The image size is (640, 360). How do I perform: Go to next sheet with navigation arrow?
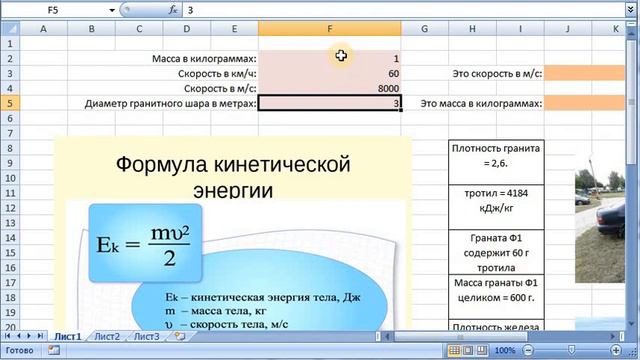[x=29, y=336]
